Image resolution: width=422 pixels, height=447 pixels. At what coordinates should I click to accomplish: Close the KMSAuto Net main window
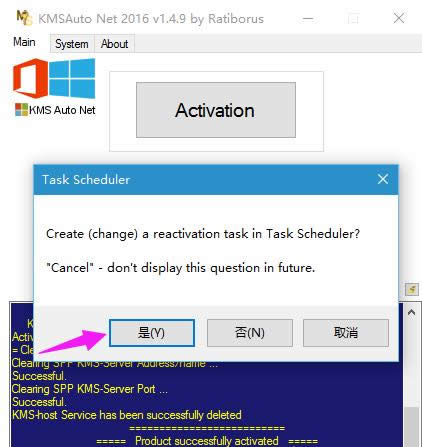(399, 18)
